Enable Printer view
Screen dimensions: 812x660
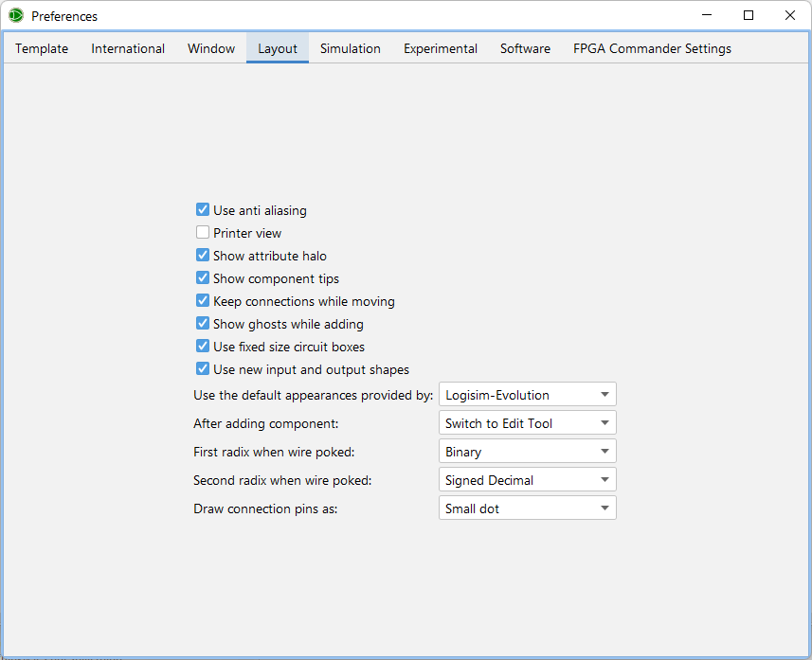(x=203, y=232)
